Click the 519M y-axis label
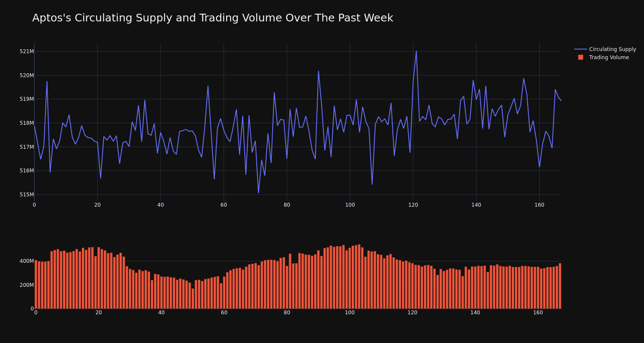644x343 pixels. click(x=27, y=99)
